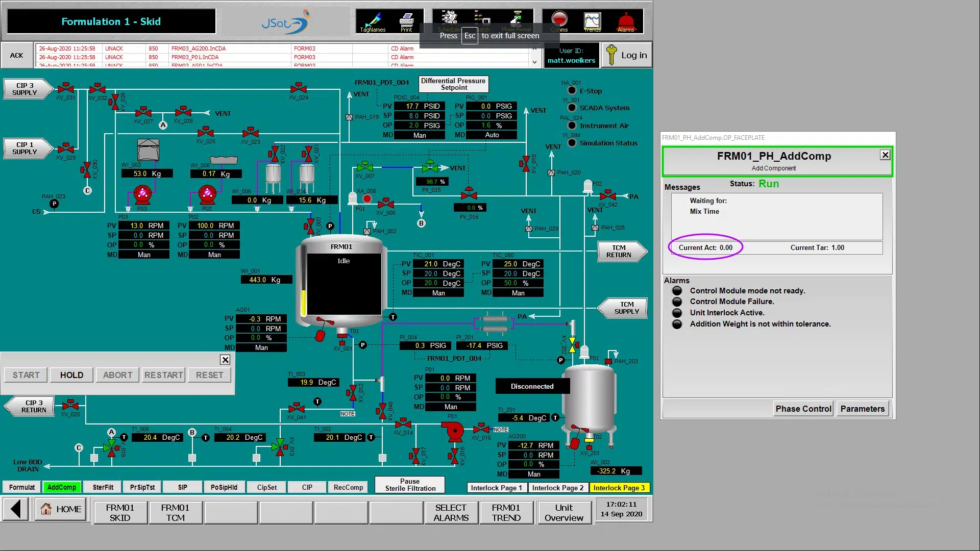
Task: Click the FRM01 agitator AG01 symbol
Action: pyautogui.click(x=323, y=329)
